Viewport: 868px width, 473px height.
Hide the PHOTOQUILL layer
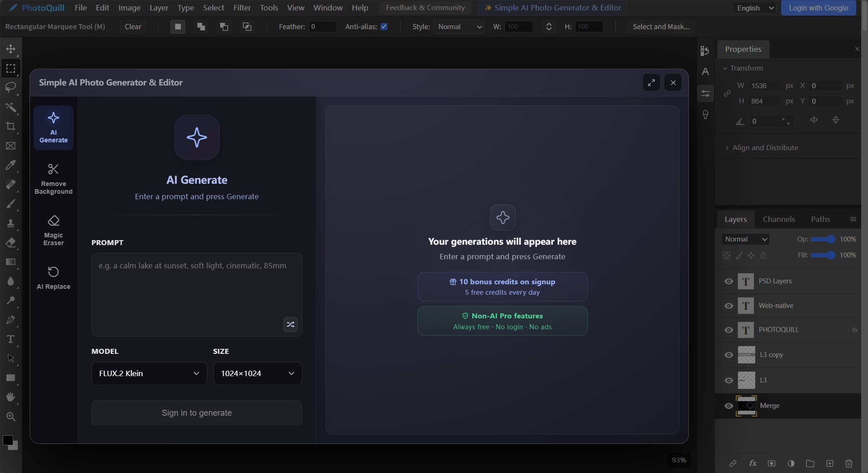(729, 330)
